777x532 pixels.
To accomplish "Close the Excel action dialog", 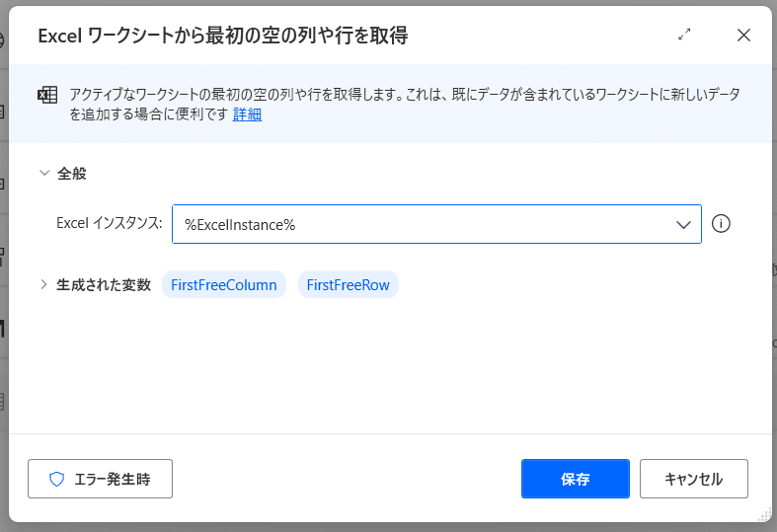I will click(x=743, y=36).
